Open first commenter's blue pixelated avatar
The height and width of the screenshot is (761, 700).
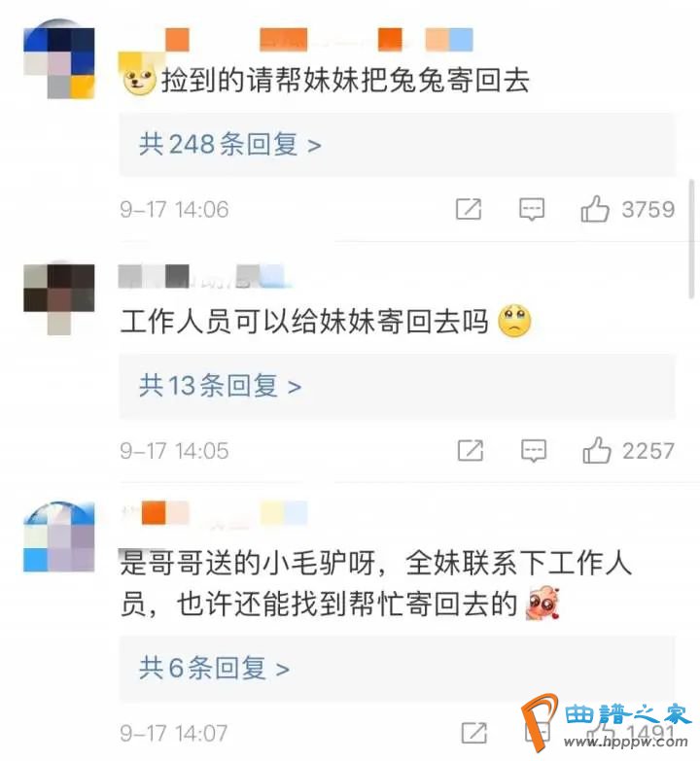(x=58, y=59)
